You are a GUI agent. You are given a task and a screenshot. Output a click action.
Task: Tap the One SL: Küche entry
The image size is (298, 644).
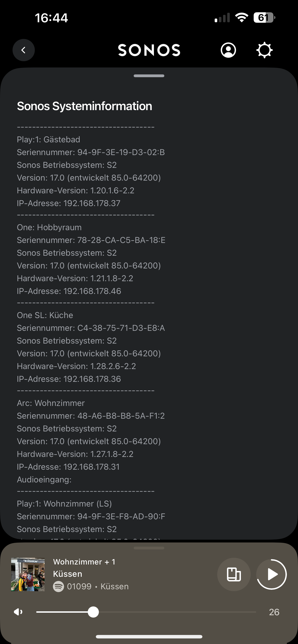click(45, 315)
